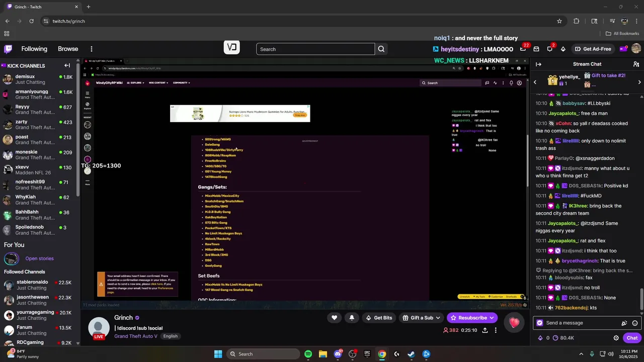
Task: Open the chat settings gear
Action: point(616,338)
